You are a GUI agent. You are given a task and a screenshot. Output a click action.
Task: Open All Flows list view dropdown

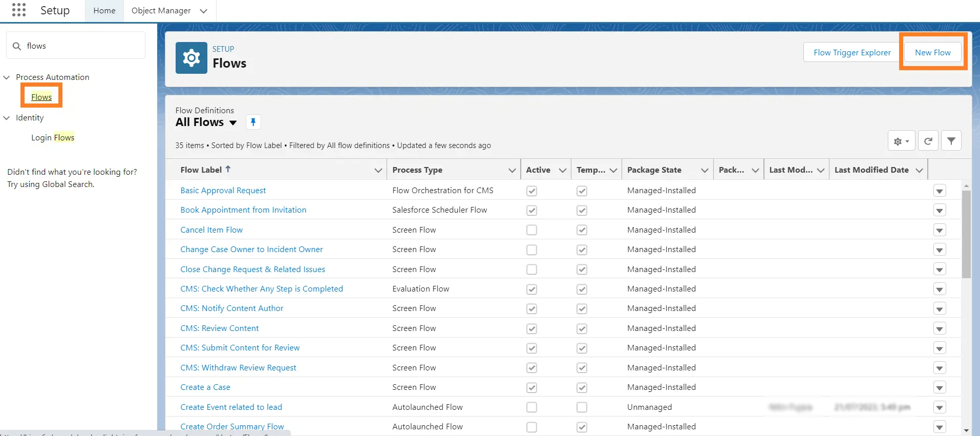tap(233, 122)
